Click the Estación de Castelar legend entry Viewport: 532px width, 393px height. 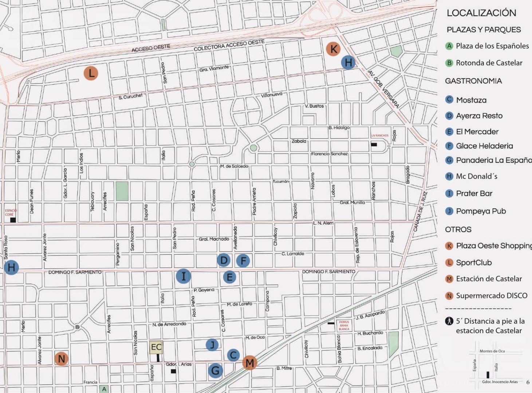(x=484, y=279)
